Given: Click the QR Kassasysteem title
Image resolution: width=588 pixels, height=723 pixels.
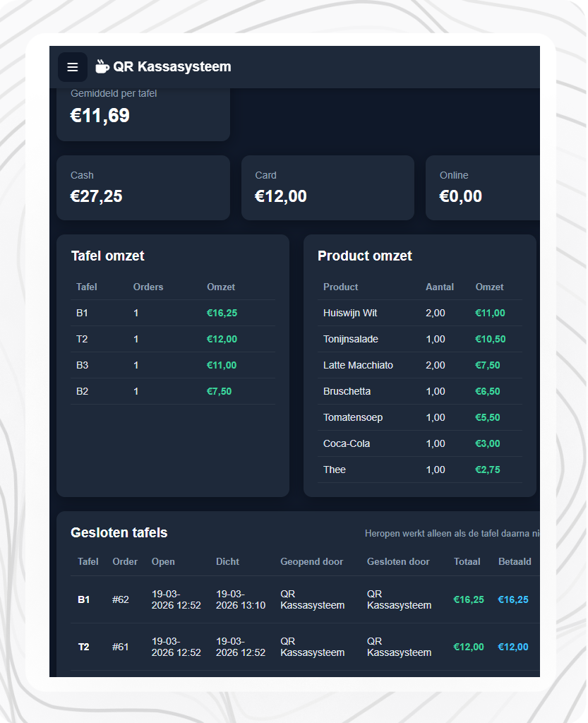Looking at the screenshot, I should (x=172, y=67).
